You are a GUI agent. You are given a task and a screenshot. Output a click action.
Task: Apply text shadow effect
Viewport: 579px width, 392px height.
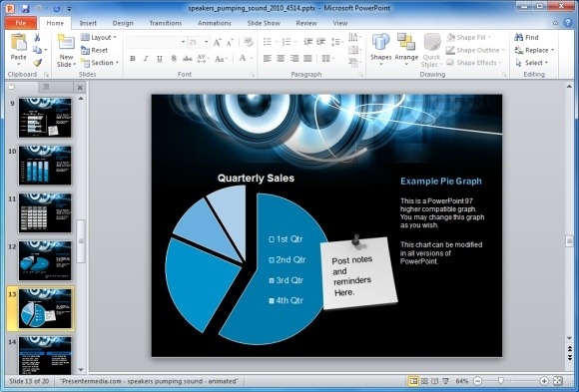174,58
